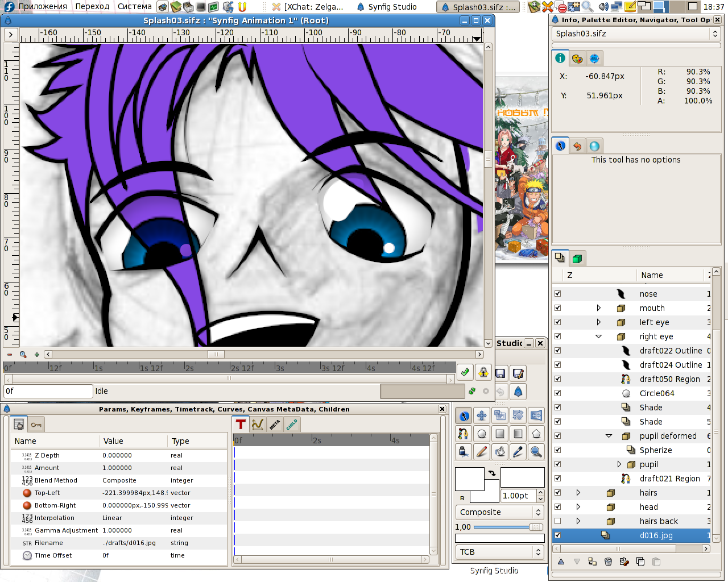
Task: Select the Circle tool
Action: tap(482, 434)
